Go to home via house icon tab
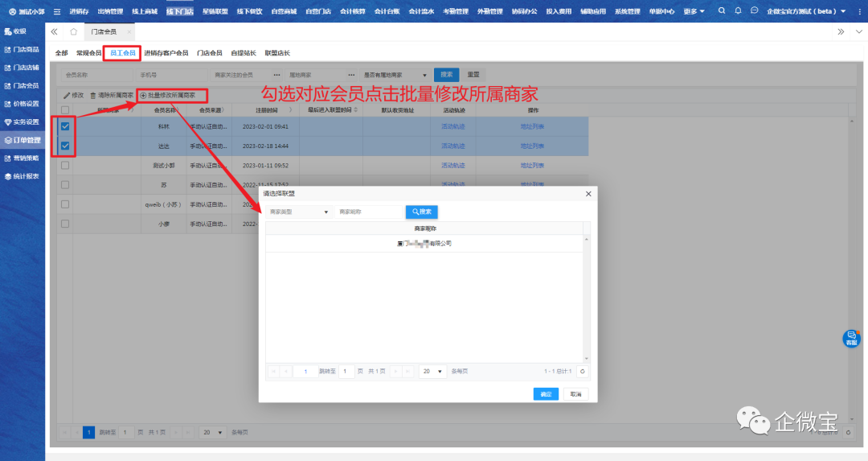Viewport: 868px width, 461px height. point(73,31)
